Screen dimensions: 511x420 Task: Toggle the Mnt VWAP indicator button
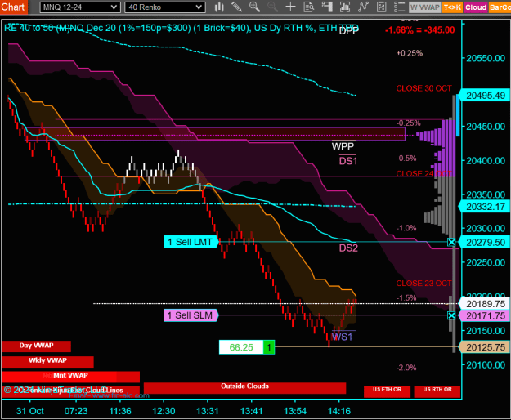[70, 377]
